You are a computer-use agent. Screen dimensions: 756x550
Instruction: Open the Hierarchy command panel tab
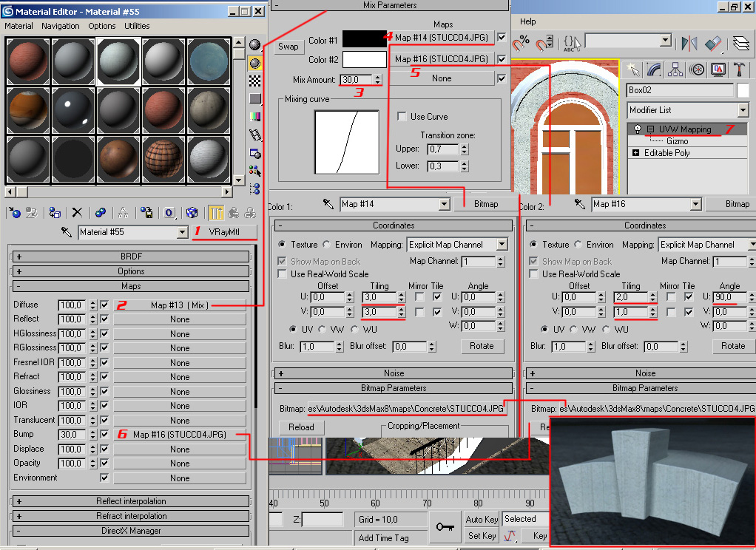[x=675, y=69]
